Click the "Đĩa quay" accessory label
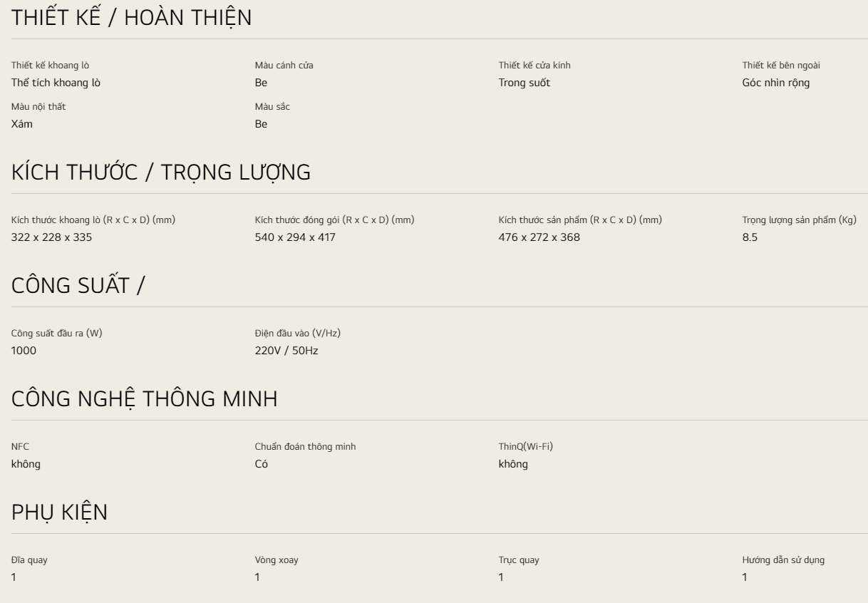 pos(29,560)
